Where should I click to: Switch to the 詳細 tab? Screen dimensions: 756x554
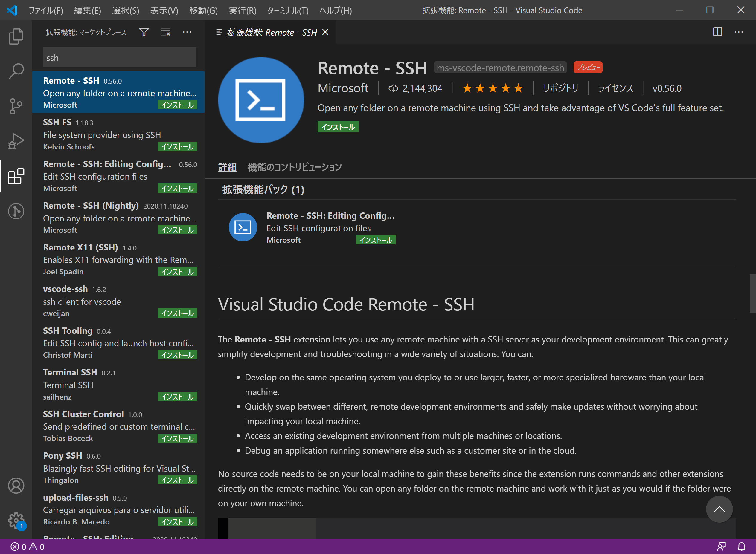pos(227,167)
